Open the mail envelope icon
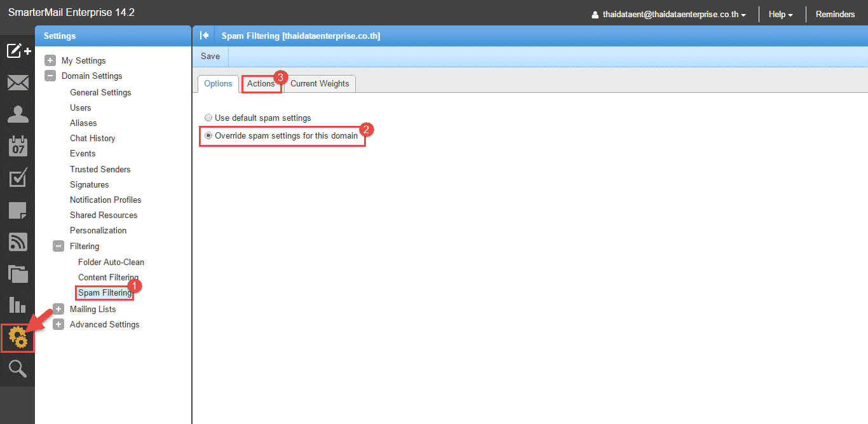This screenshot has height=424, width=868. pos(18,83)
